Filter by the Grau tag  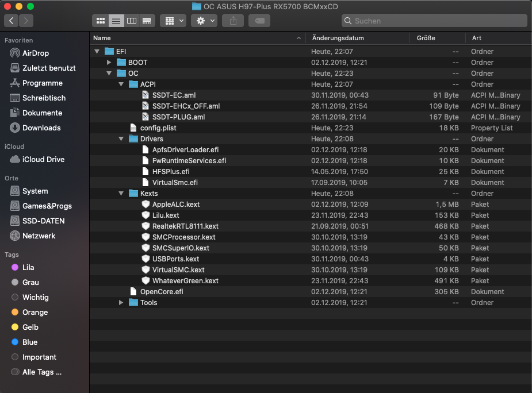point(25,283)
